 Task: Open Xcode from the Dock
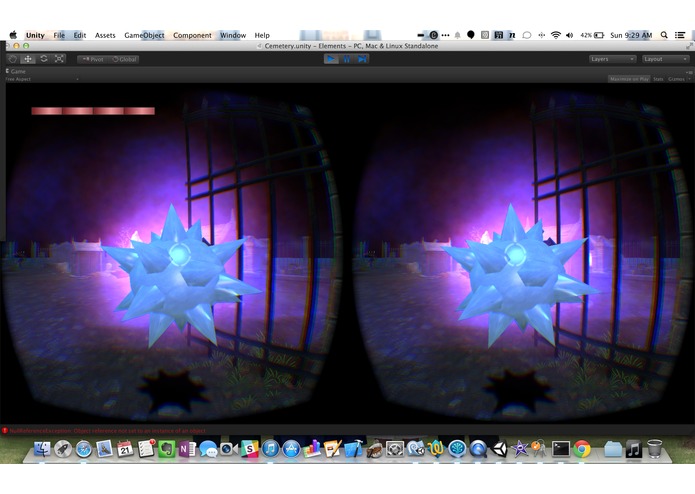[353, 449]
